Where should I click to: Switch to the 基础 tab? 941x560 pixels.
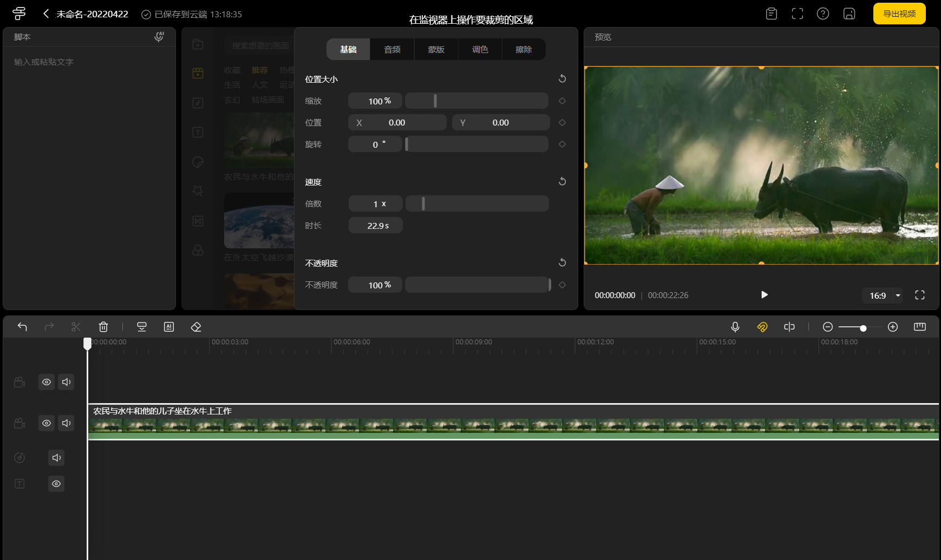pyautogui.click(x=348, y=49)
